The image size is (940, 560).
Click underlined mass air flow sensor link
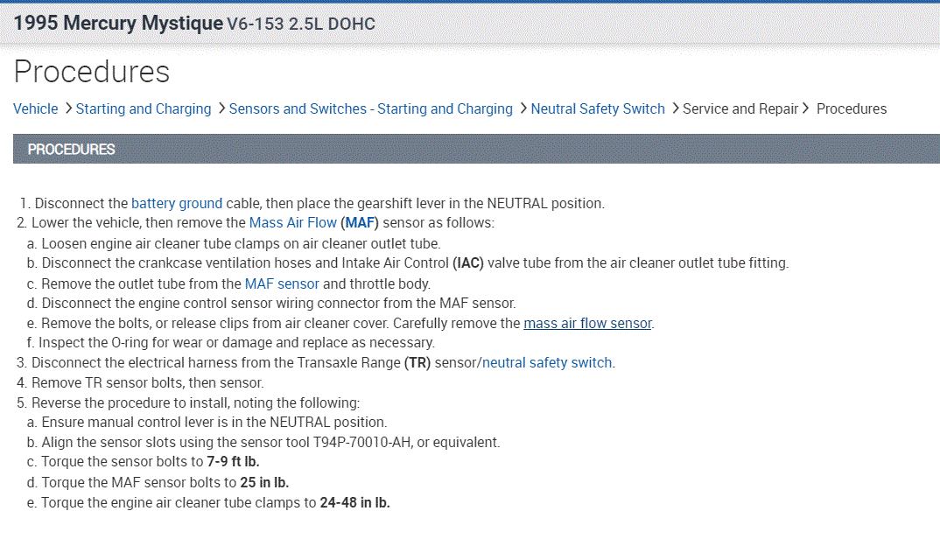tap(587, 324)
